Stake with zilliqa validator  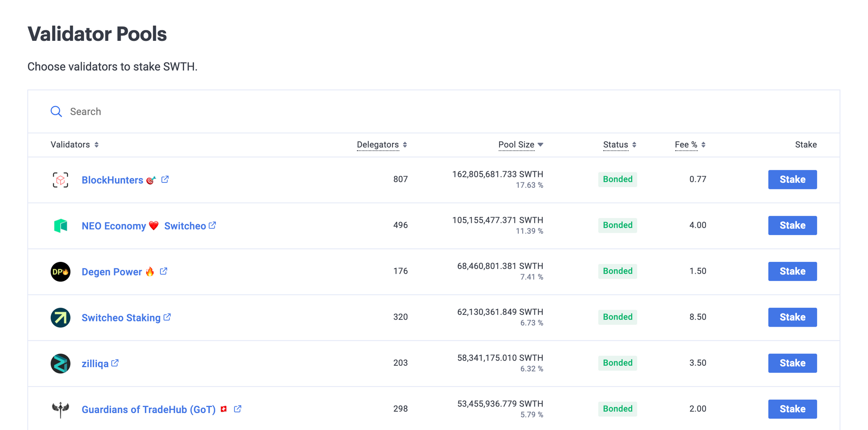click(x=792, y=363)
